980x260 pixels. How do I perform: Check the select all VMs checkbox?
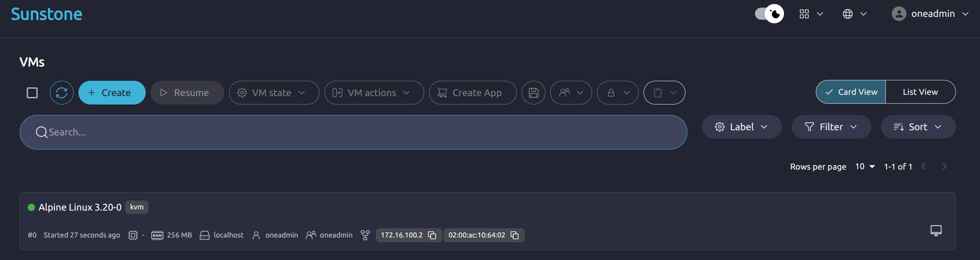pyautogui.click(x=32, y=93)
